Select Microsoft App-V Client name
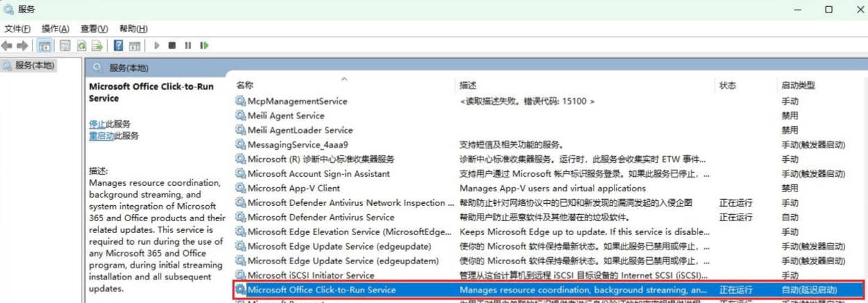Screen dimensions: 868x303 tap(294, 188)
